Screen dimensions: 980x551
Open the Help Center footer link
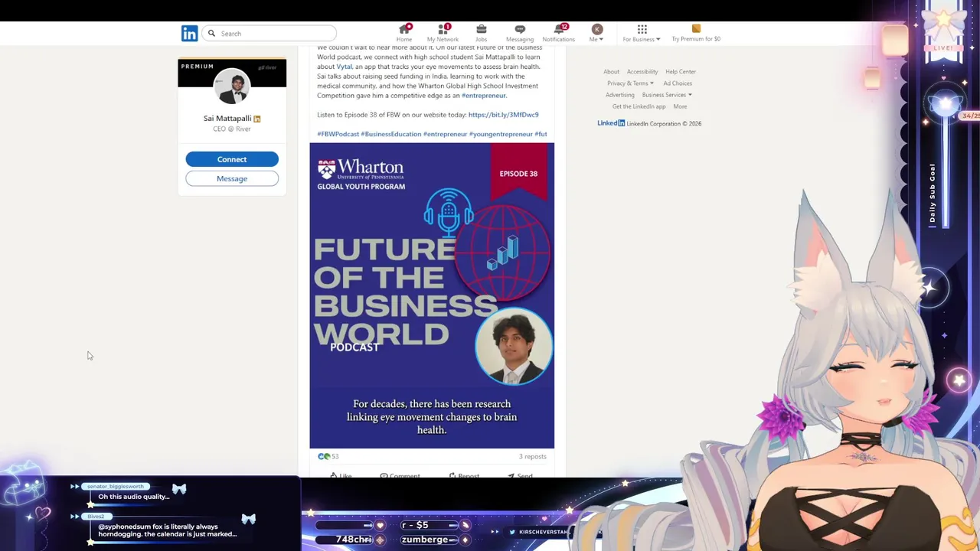tap(681, 72)
